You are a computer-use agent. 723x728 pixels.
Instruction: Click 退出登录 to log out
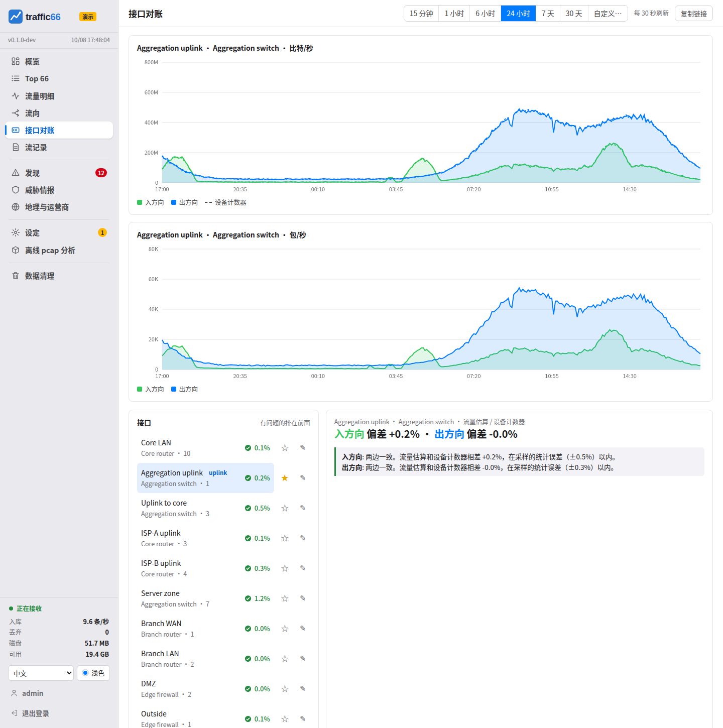[35, 713]
